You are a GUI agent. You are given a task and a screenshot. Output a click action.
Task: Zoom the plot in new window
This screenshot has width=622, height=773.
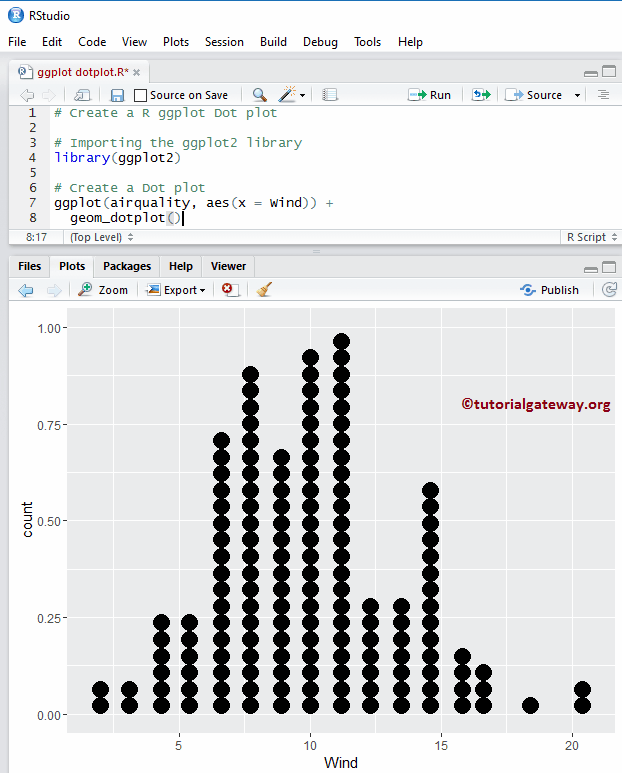103,290
